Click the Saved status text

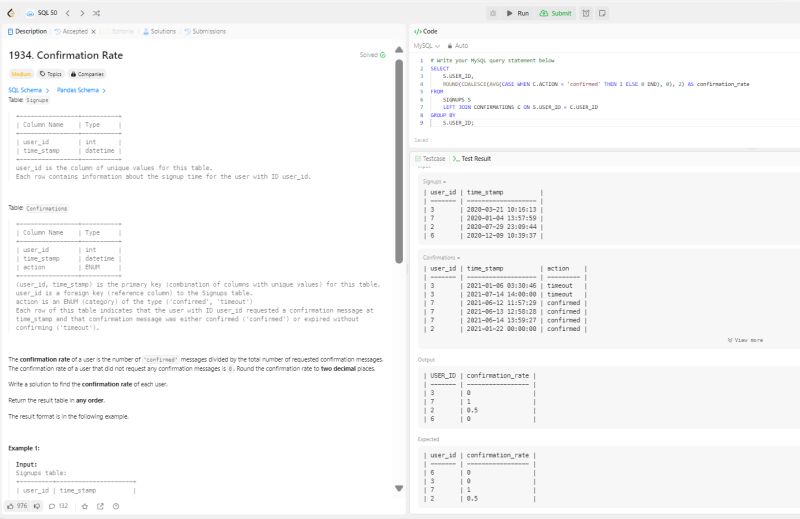tap(421, 140)
